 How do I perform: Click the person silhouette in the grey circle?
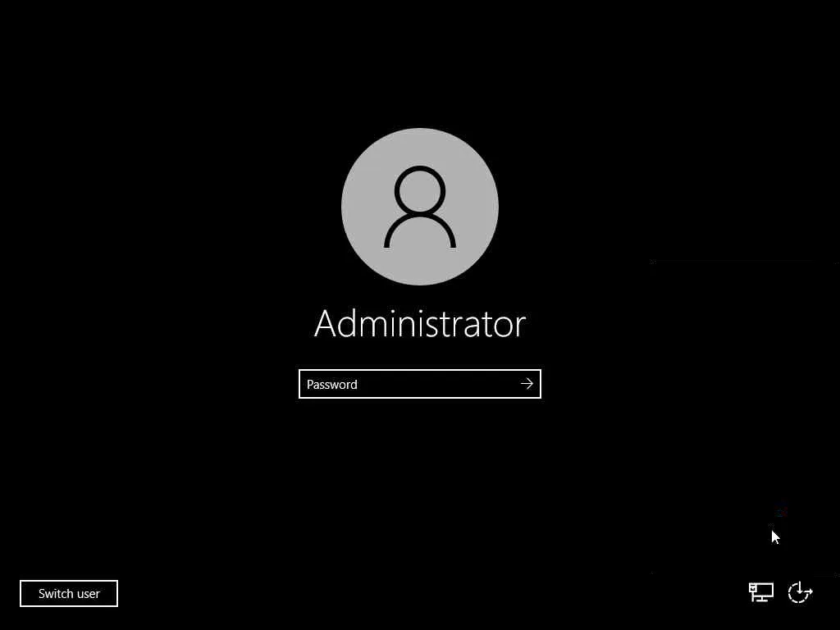coord(420,208)
